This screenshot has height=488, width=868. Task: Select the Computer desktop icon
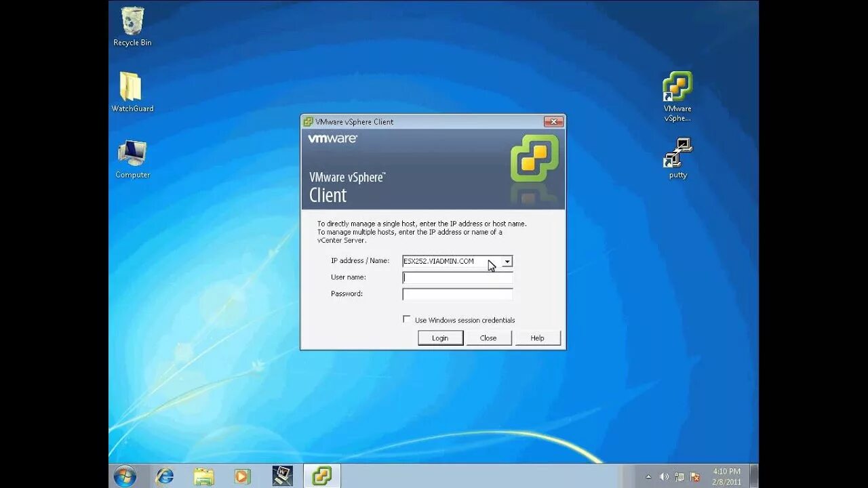coord(132,159)
